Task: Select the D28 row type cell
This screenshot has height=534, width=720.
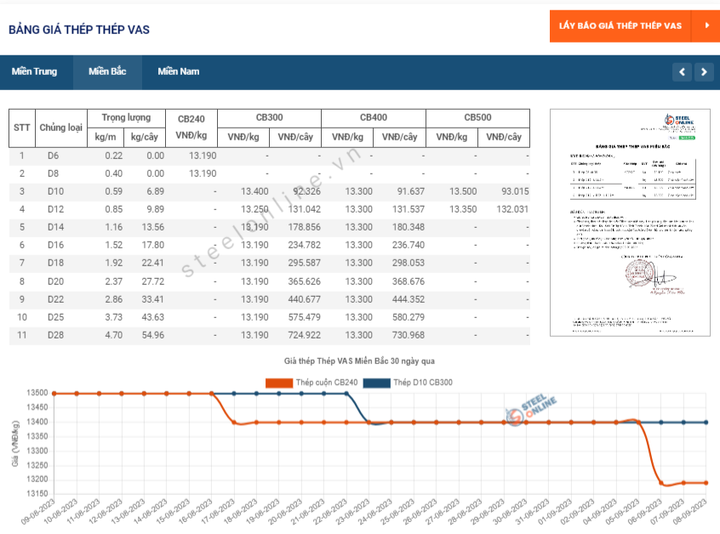Action: coord(56,335)
